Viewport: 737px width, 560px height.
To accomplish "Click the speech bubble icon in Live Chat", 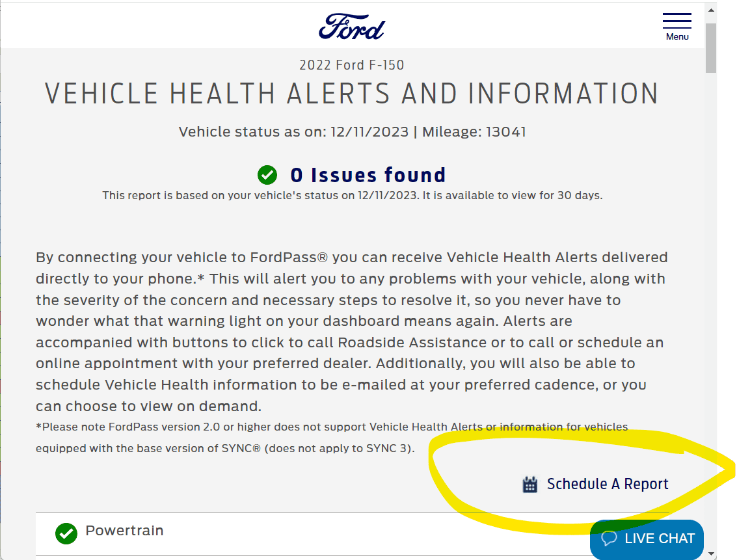I will click(x=610, y=539).
